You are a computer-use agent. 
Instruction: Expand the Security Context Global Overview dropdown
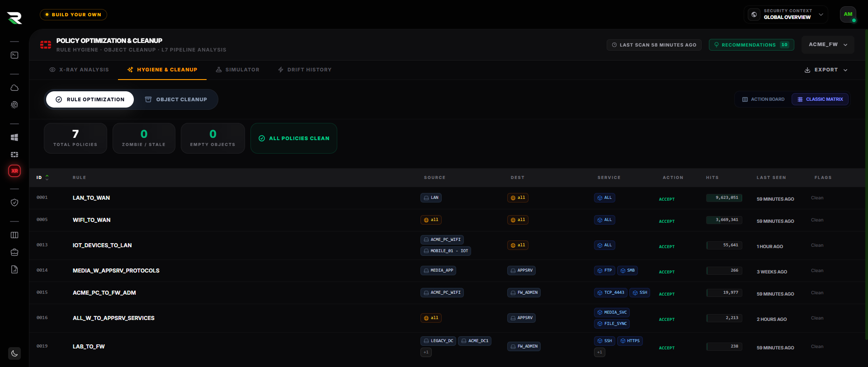coord(786,14)
